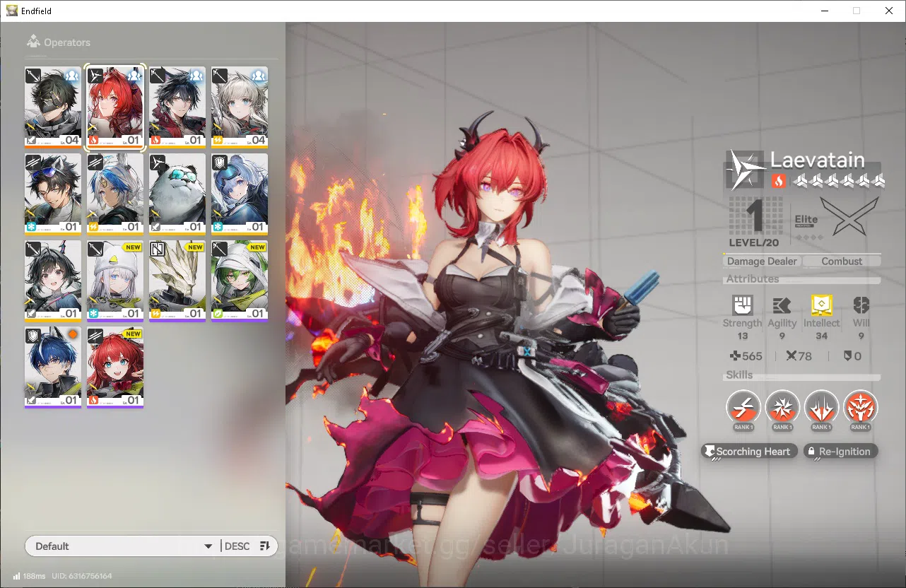906x588 pixels.
Task: Toggle the DESC sort direction
Action: [237, 546]
